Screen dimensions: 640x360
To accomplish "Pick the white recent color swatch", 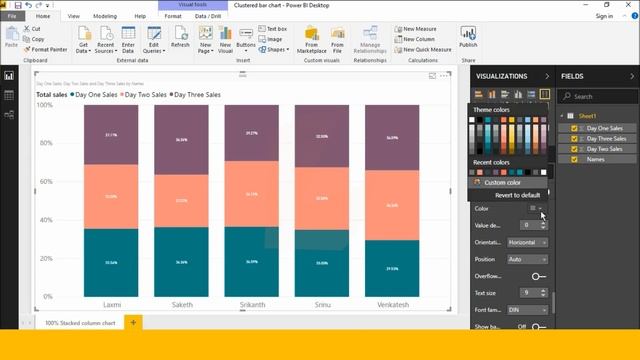I will (543, 172).
